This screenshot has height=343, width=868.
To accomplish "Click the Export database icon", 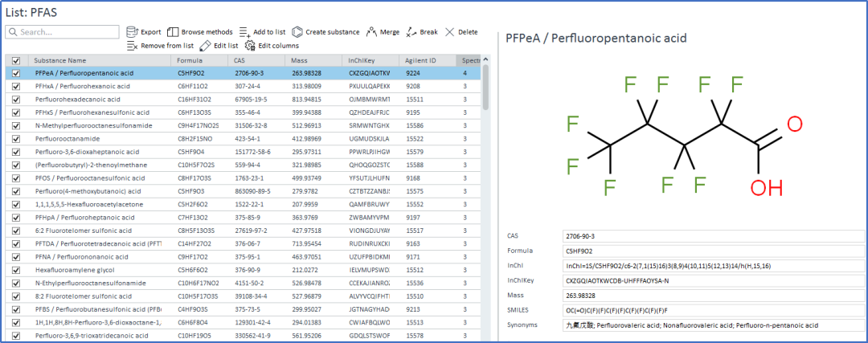I will click(133, 32).
